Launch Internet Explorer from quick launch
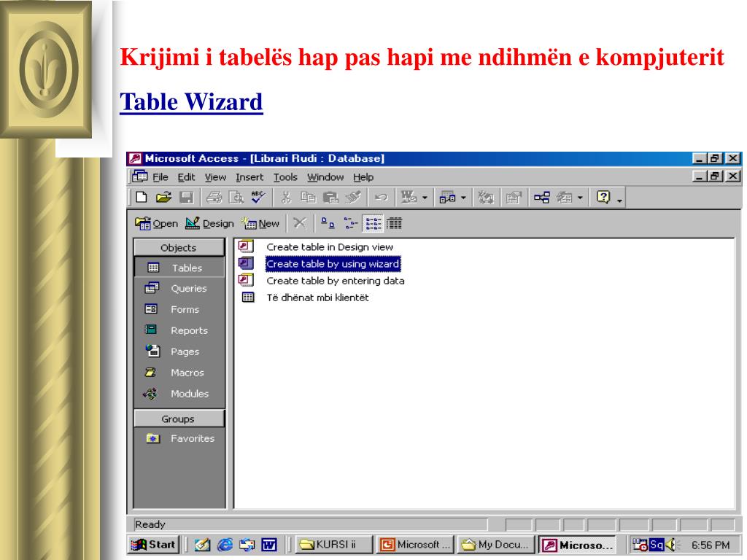This screenshot has width=747, height=560. [x=225, y=544]
